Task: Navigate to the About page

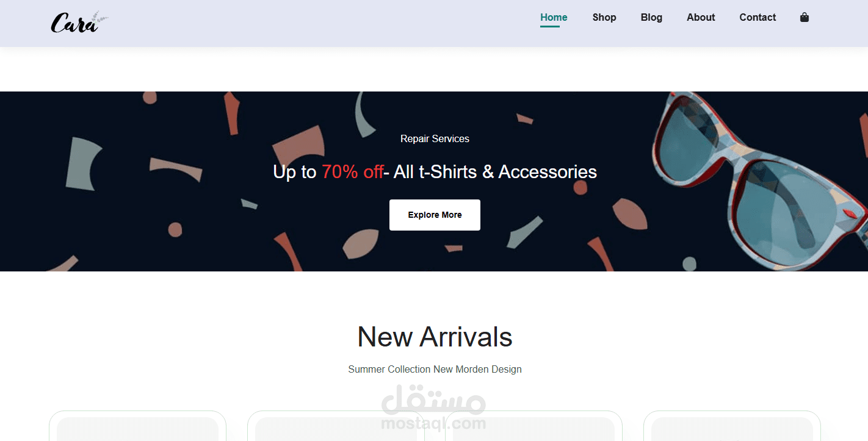Action: coord(701,17)
